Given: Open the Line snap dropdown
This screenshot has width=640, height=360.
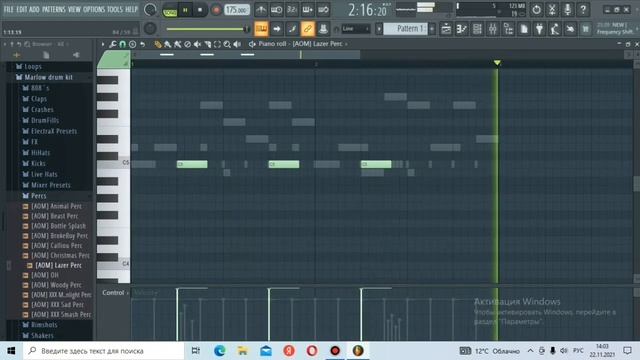Looking at the screenshot, I should [x=356, y=29].
